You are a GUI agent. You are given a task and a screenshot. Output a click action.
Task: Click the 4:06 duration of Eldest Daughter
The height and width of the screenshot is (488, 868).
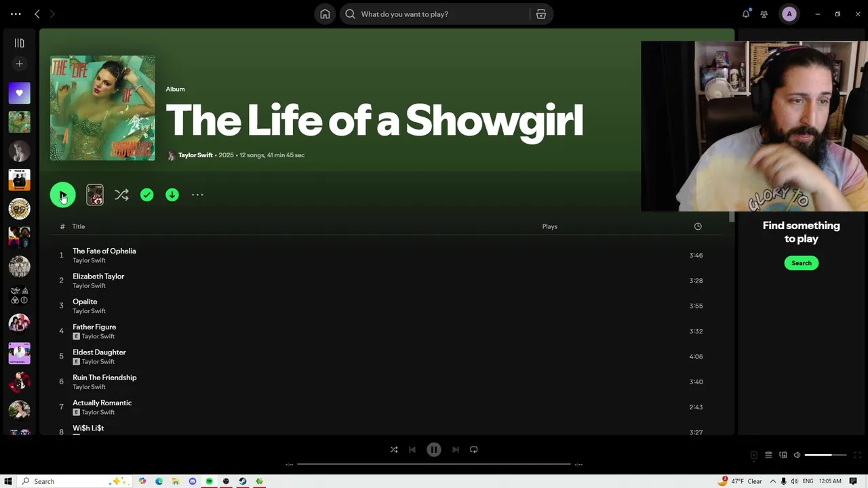pyautogui.click(x=696, y=357)
